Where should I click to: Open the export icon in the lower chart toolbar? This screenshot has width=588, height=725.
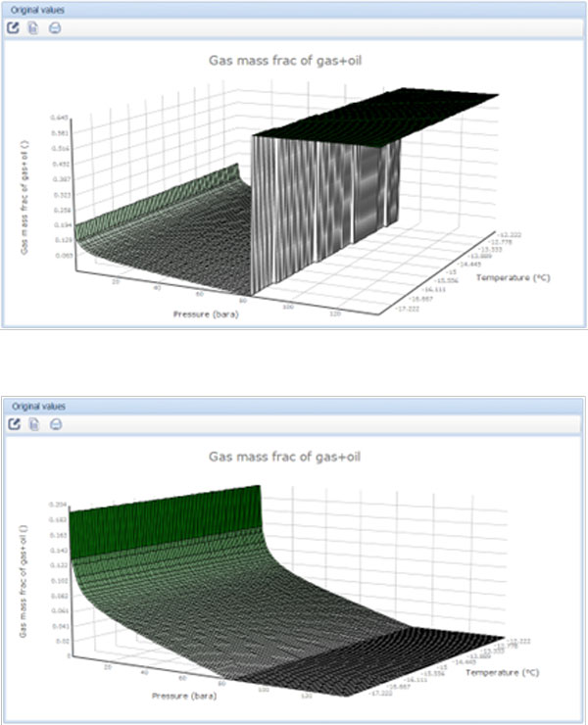tap(14, 424)
